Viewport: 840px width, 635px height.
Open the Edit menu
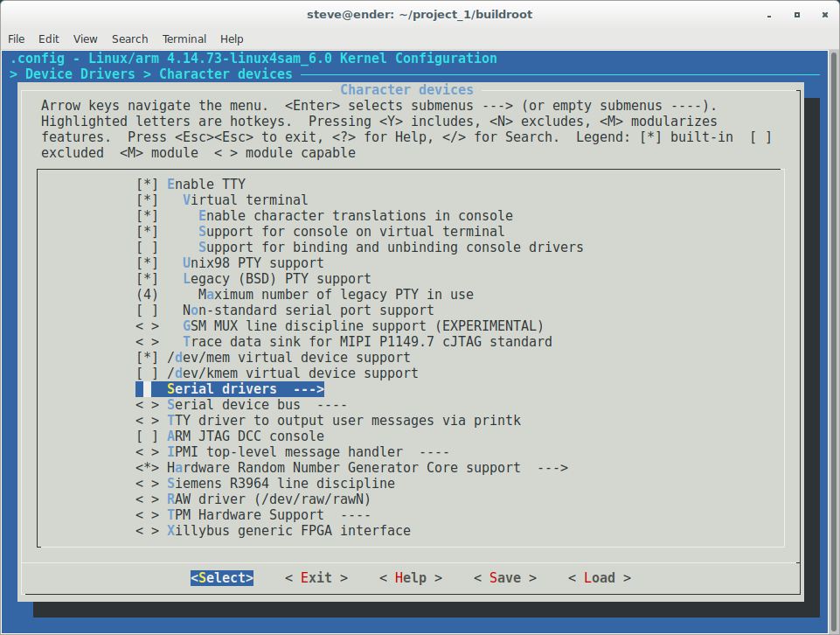(x=49, y=38)
